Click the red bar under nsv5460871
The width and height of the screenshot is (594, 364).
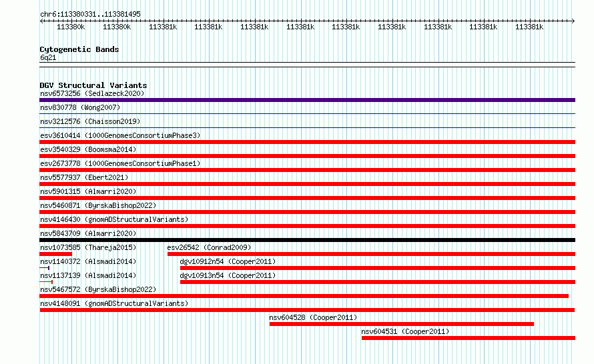pos(307,212)
